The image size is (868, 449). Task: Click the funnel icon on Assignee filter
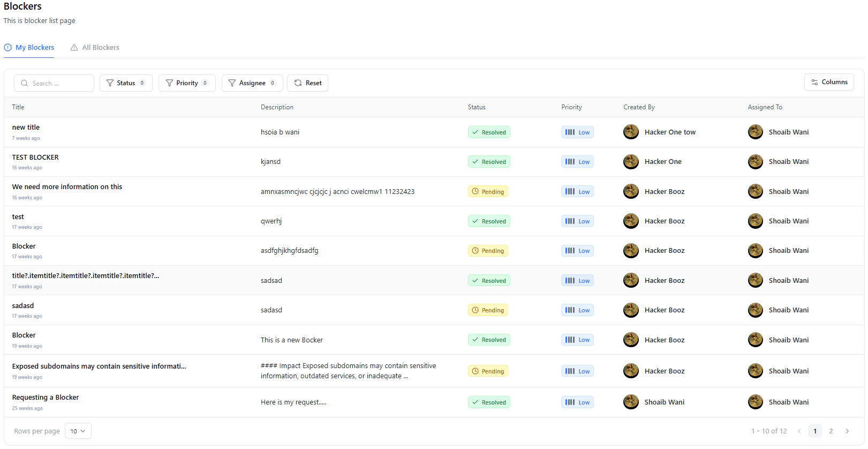point(232,83)
